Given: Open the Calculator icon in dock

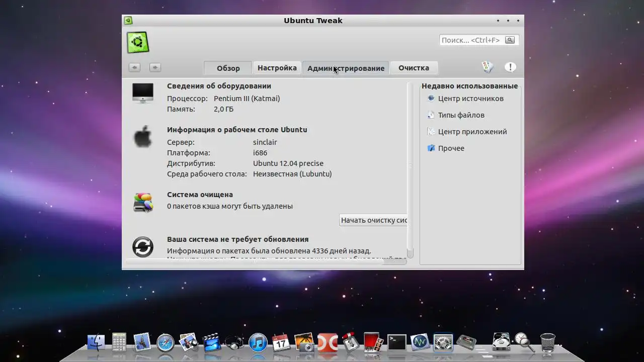Looking at the screenshot, I should (x=119, y=342).
